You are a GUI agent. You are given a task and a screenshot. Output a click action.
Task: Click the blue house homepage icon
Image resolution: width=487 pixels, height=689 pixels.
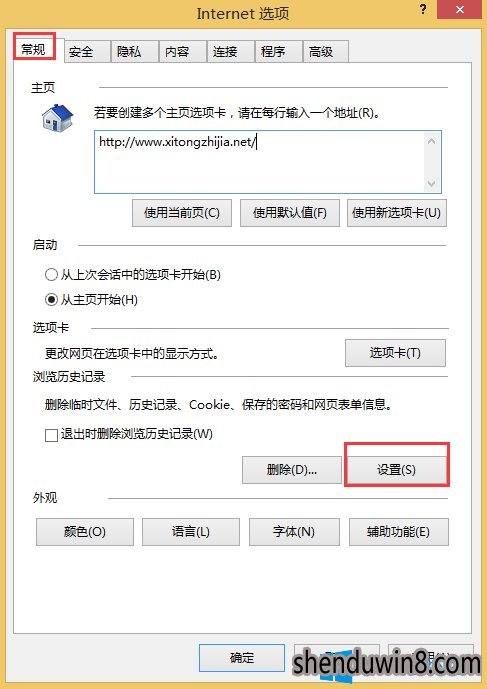click(x=58, y=117)
